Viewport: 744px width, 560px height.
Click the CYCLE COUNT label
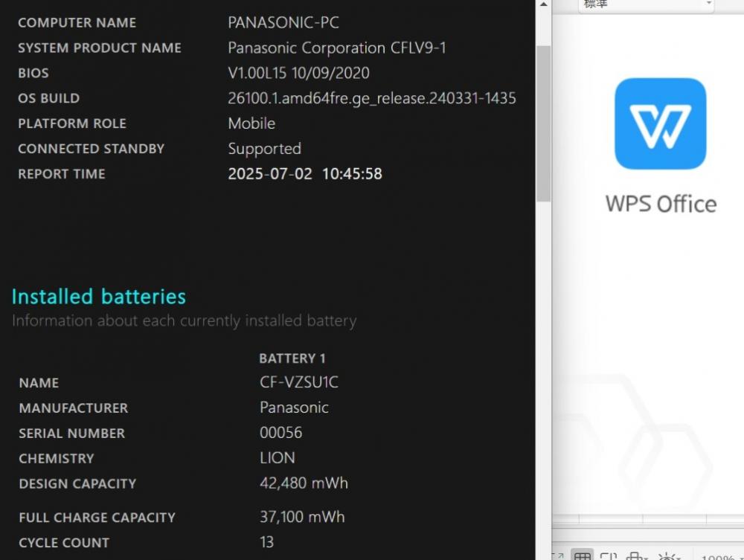tap(64, 542)
